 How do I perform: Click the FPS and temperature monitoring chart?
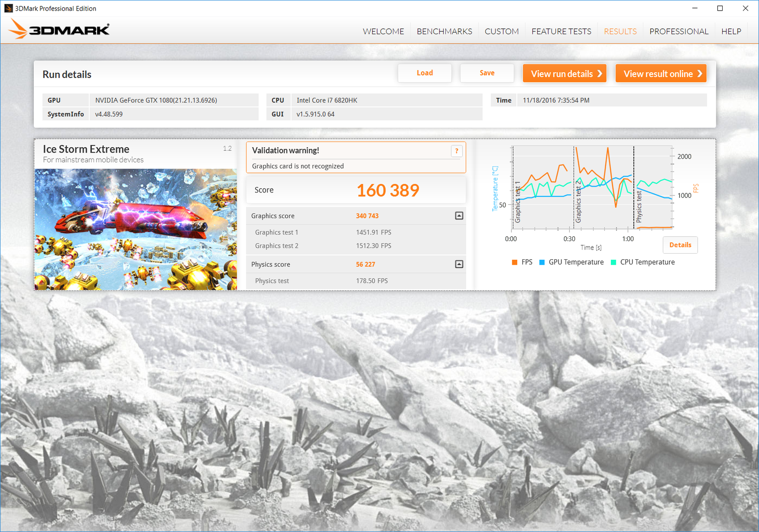click(592, 187)
